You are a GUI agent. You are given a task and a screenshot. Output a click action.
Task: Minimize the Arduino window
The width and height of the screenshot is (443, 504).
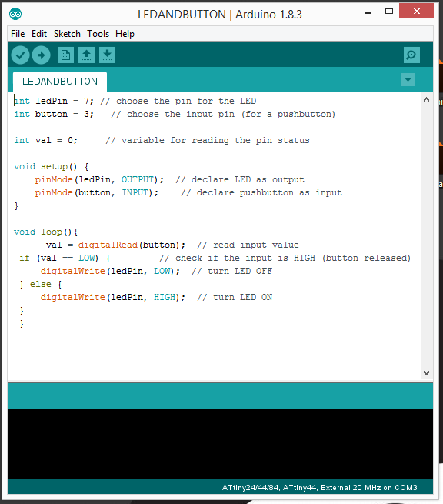pos(368,13)
